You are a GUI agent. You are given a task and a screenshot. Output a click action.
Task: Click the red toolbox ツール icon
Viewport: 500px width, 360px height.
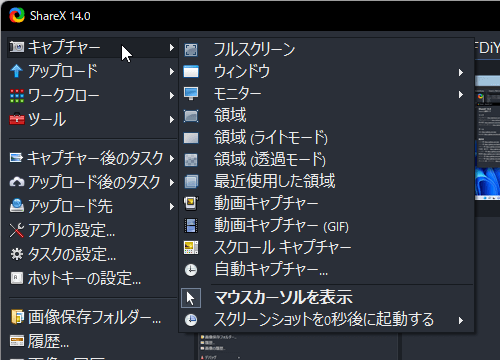coord(17,119)
